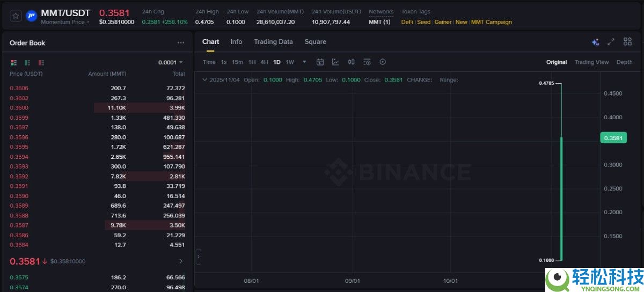644x292 pixels.
Task: Show both buy and sell orders view
Action: (x=13, y=62)
